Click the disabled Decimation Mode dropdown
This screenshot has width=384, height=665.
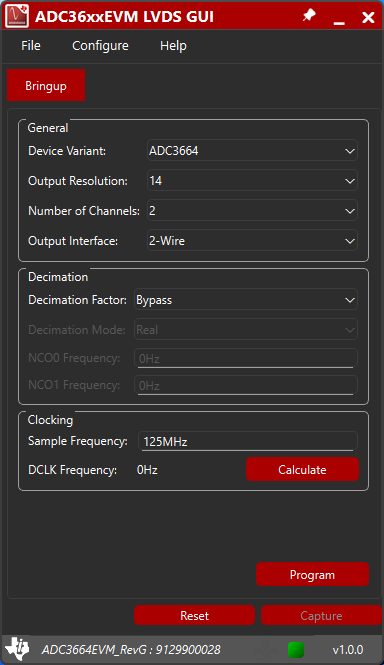tap(246, 330)
